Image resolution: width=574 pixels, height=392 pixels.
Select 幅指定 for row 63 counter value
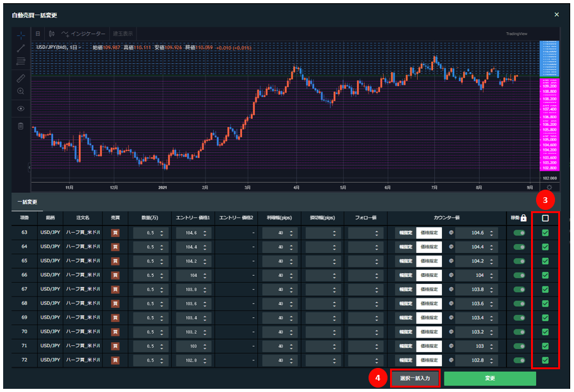[406, 233]
